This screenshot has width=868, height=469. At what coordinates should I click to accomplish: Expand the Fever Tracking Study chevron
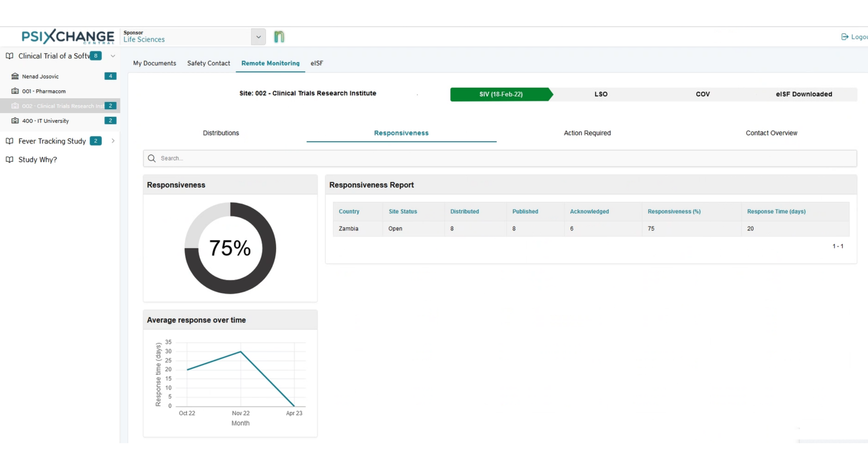(113, 141)
